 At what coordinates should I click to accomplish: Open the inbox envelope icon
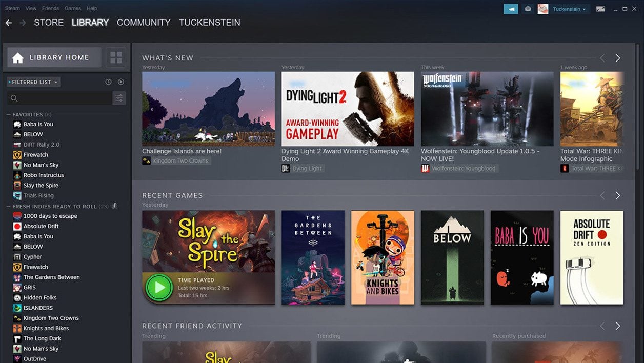(528, 9)
